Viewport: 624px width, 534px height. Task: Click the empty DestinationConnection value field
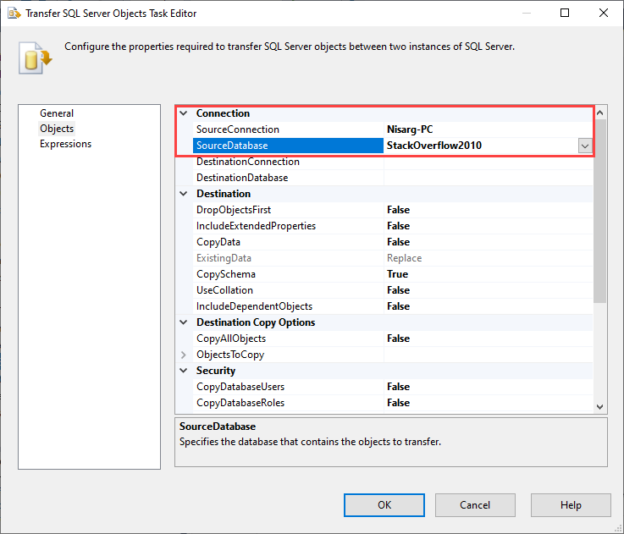point(488,162)
